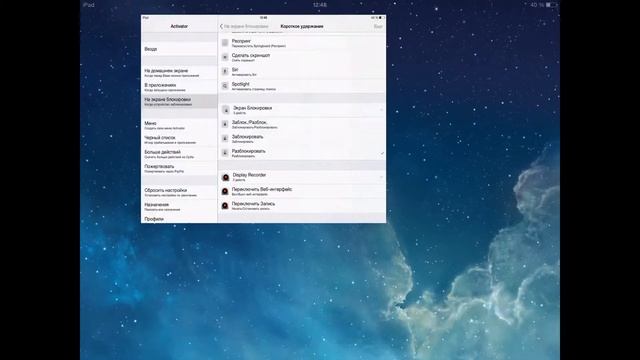Screen dimensions: 640x360
Task: Select the Заблокировать action label
Action: pos(247,137)
